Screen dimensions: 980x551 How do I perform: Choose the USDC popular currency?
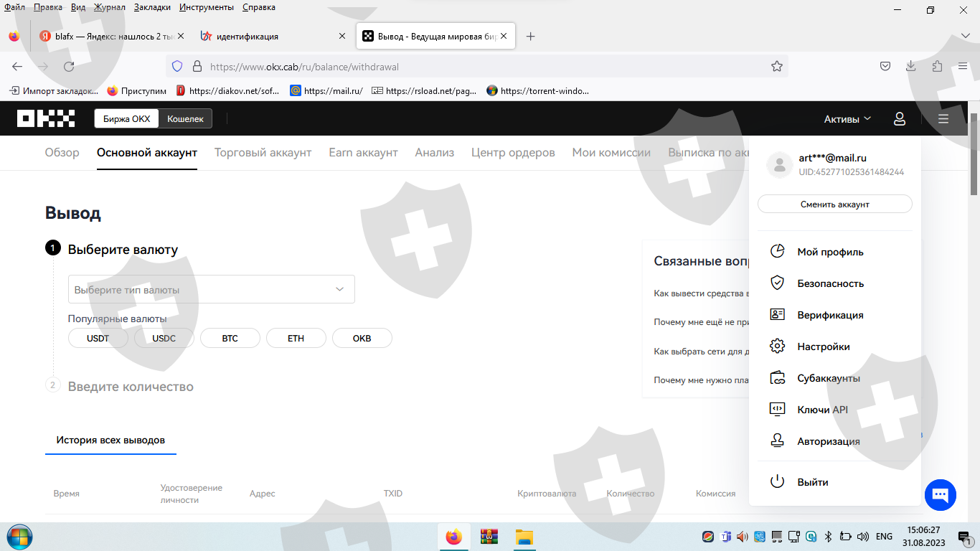[164, 338]
